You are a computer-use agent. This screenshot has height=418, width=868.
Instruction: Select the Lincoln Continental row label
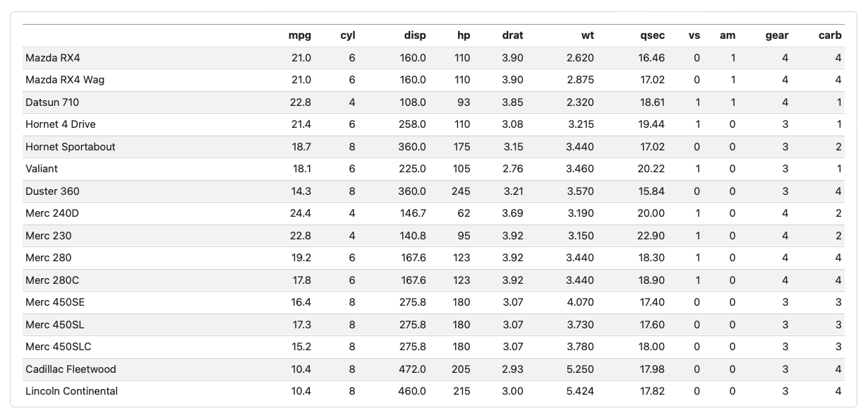click(x=71, y=391)
